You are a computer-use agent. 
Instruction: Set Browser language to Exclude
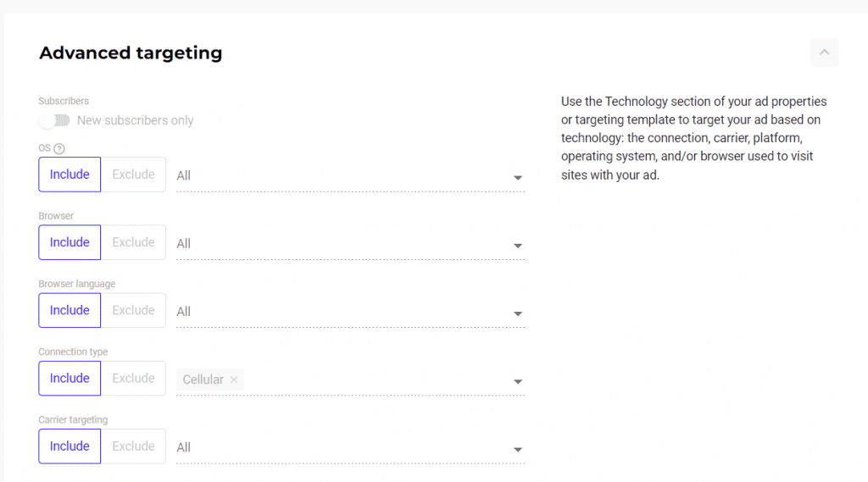(x=133, y=310)
